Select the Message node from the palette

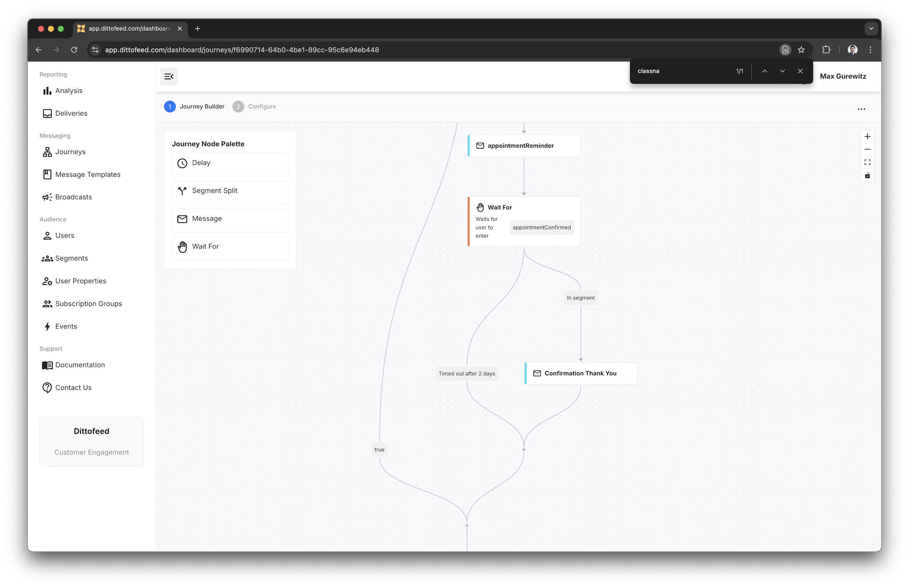[229, 220]
